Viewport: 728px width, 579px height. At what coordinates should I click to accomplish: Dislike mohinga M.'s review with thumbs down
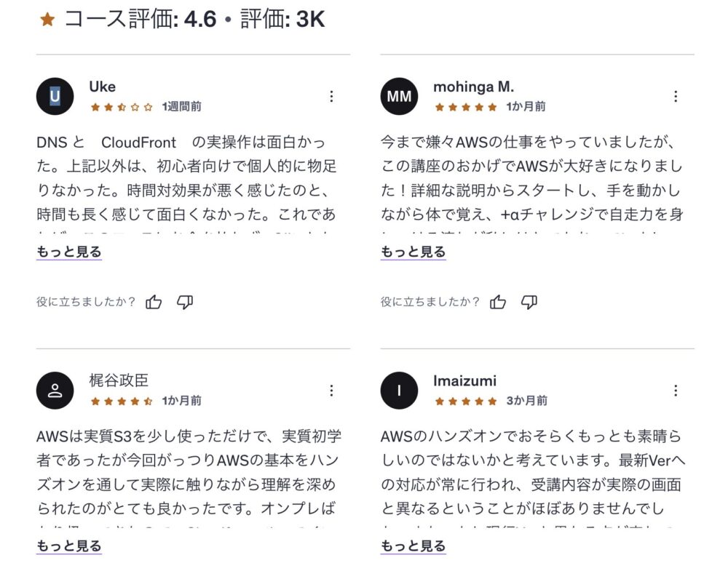[529, 302]
